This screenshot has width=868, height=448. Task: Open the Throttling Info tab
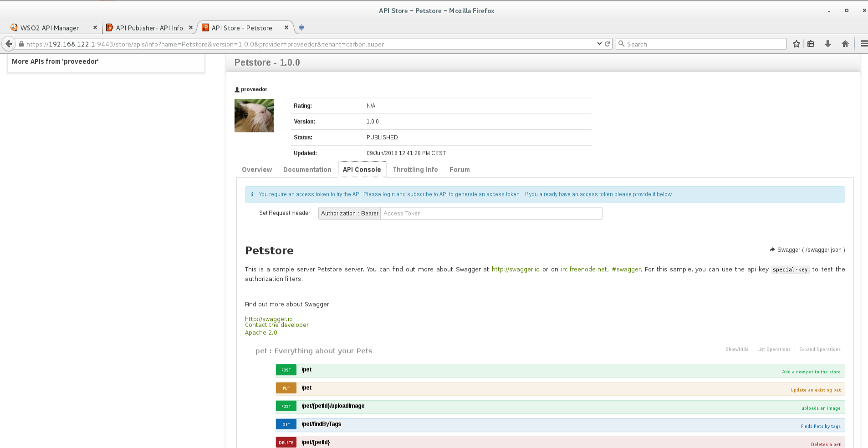[x=415, y=169]
